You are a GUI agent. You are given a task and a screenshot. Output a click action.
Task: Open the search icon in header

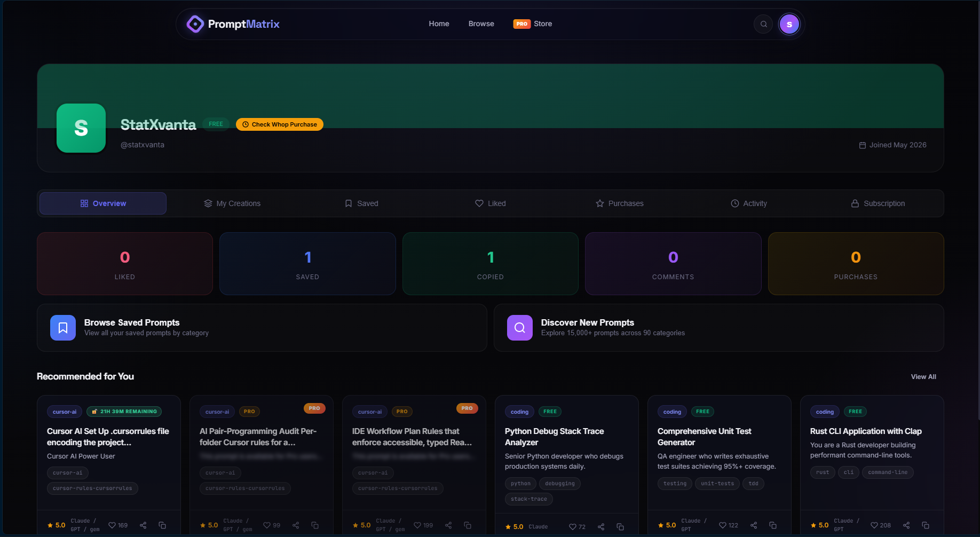pyautogui.click(x=763, y=24)
